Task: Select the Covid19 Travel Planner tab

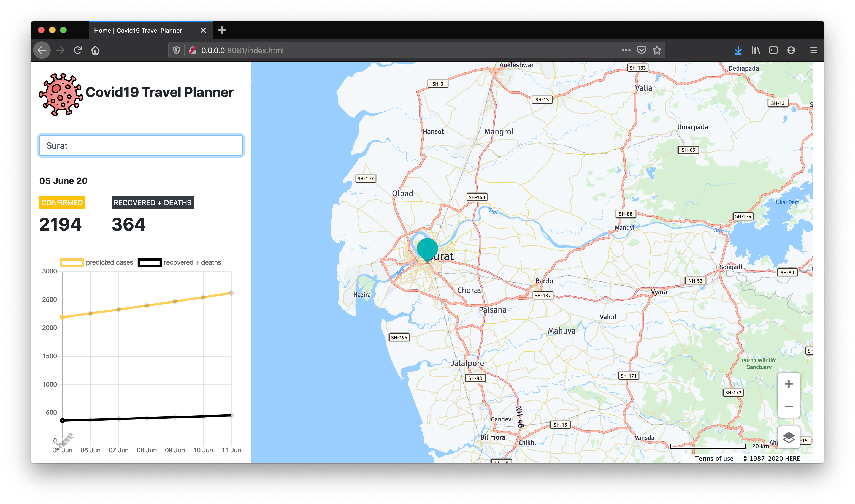Action: (x=138, y=31)
